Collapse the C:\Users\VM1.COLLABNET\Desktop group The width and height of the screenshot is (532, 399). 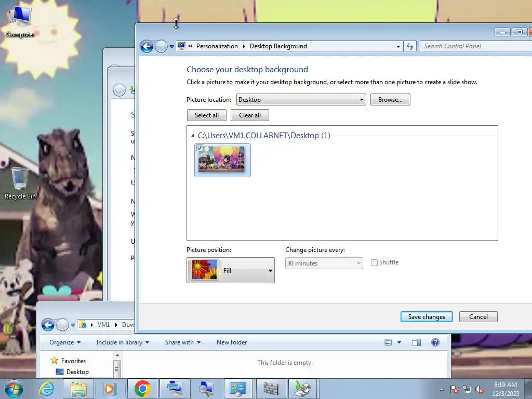pos(193,136)
